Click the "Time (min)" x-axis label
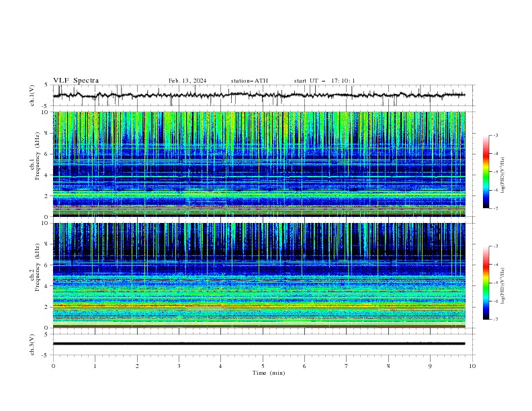The image size is (532, 411). pos(269,373)
